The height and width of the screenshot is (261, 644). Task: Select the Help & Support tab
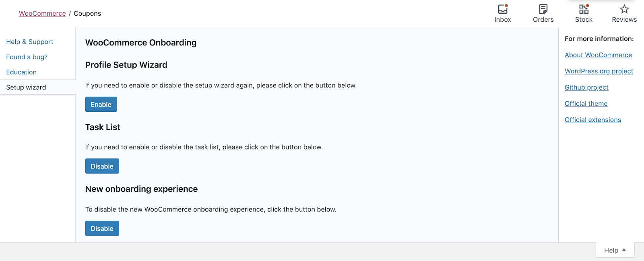coord(30,42)
